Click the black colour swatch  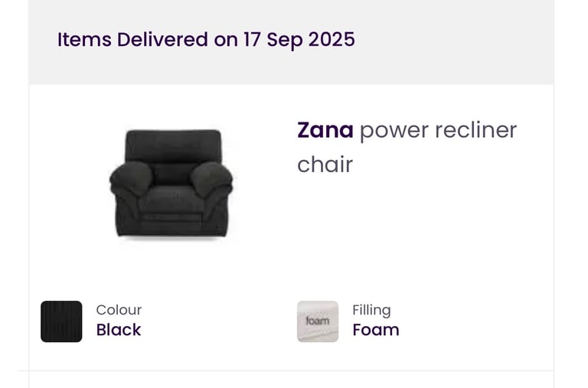point(61,321)
